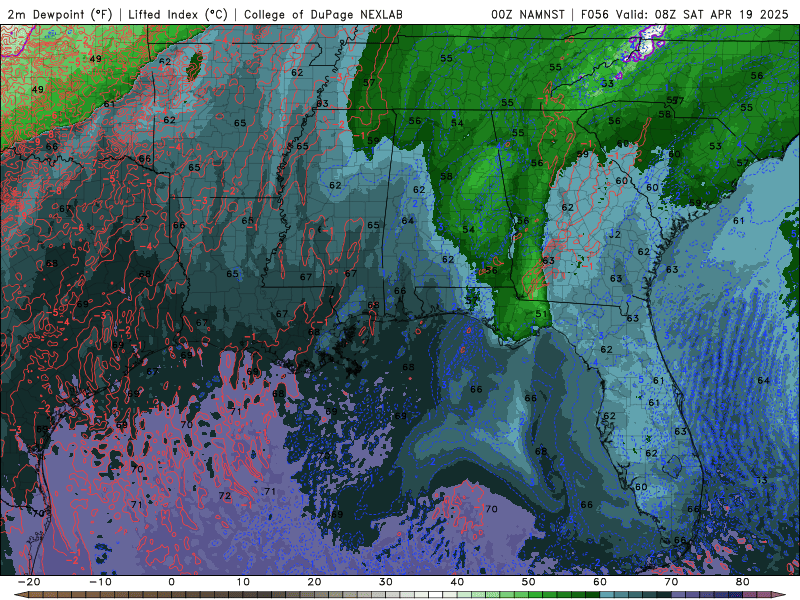Click the 51 dewpoint value in the Florida panhandle
Screen dimensions: 800x600
[541, 314]
